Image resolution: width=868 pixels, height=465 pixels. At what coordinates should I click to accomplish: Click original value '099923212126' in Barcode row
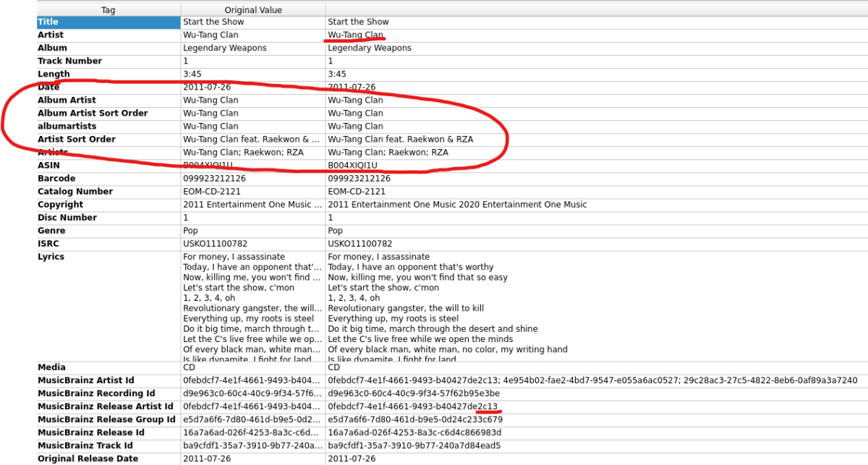tap(214, 179)
